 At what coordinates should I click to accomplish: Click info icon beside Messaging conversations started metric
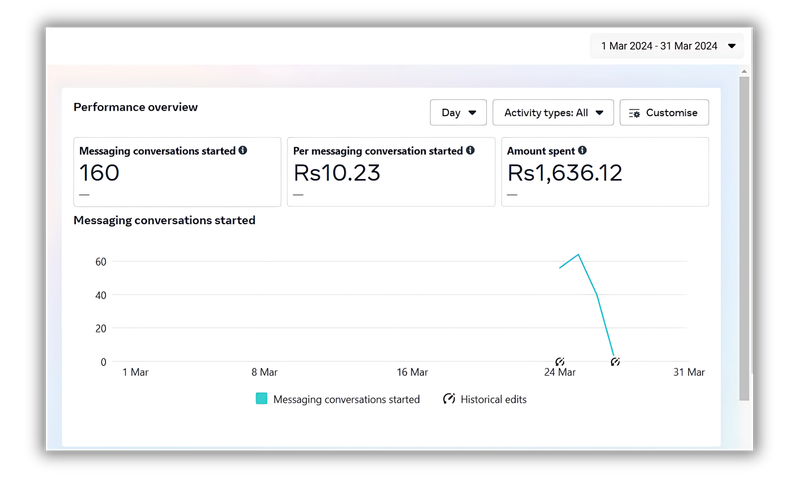click(243, 151)
